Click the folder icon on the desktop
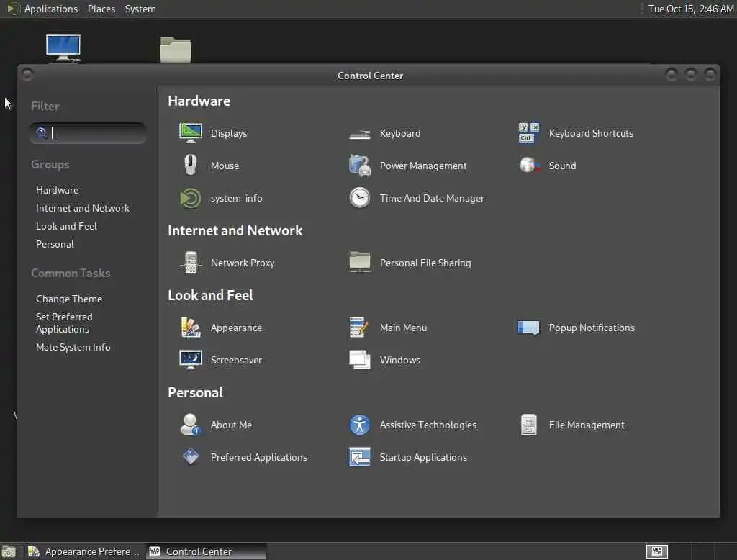Image resolution: width=737 pixels, height=560 pixels. (x=176, y=50)
